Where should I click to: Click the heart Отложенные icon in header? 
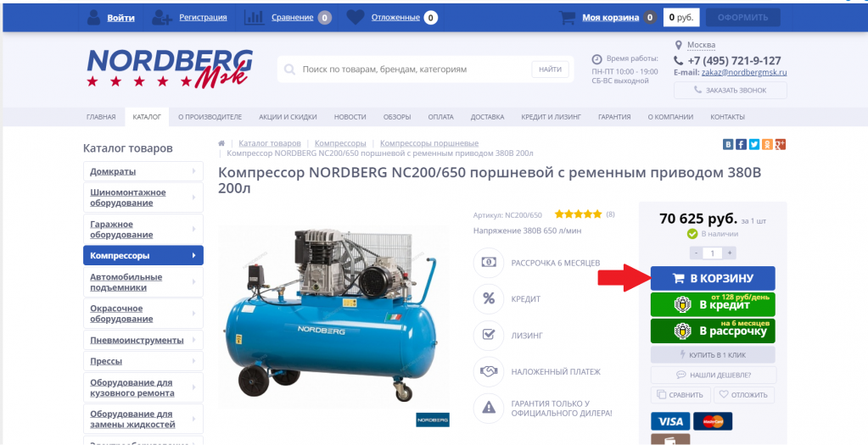356,17
